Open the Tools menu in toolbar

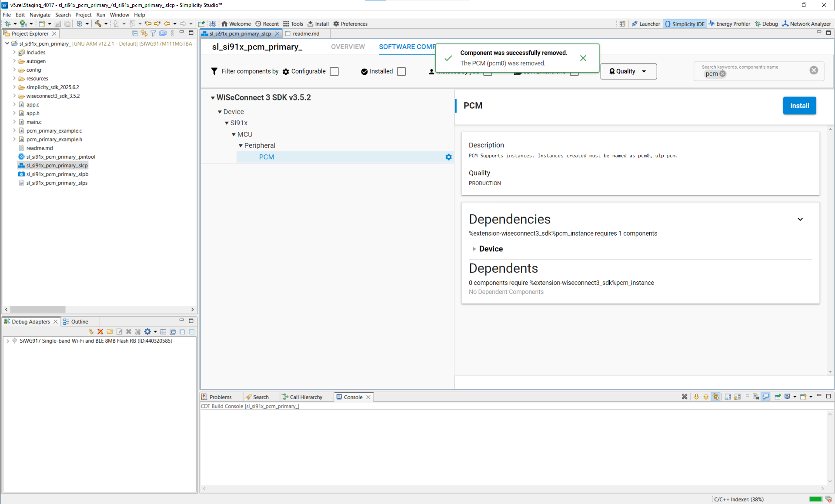click(294, 24)
